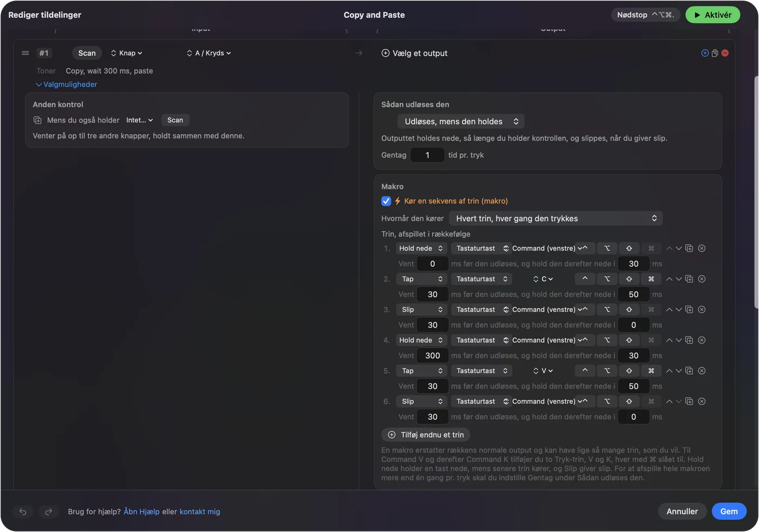Viewport: 759px width, 532px height.
Task: Duplicate macro step 1
Action: [689, 248]
